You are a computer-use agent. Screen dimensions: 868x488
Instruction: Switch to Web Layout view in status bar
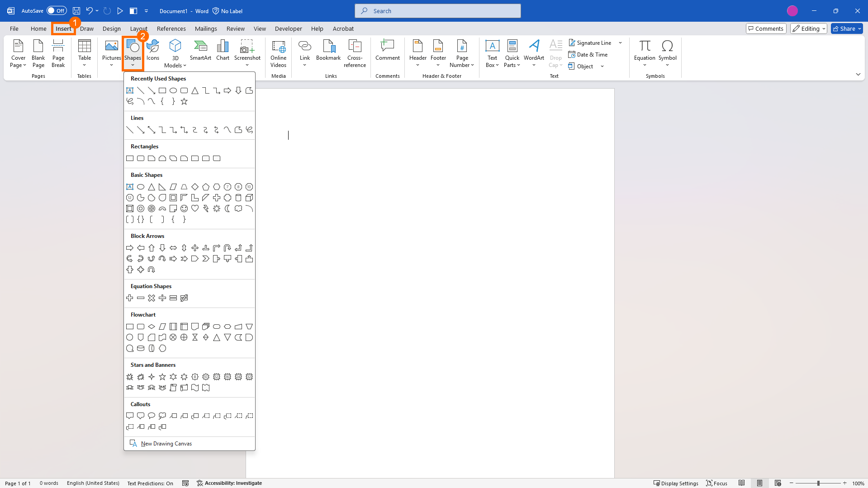pyautogui.click(x=778, y=483)
